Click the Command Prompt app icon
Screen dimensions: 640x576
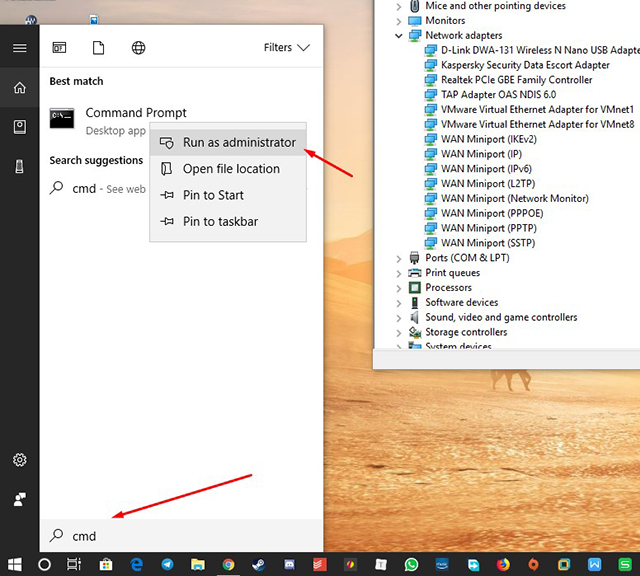[x=61, y=120]
